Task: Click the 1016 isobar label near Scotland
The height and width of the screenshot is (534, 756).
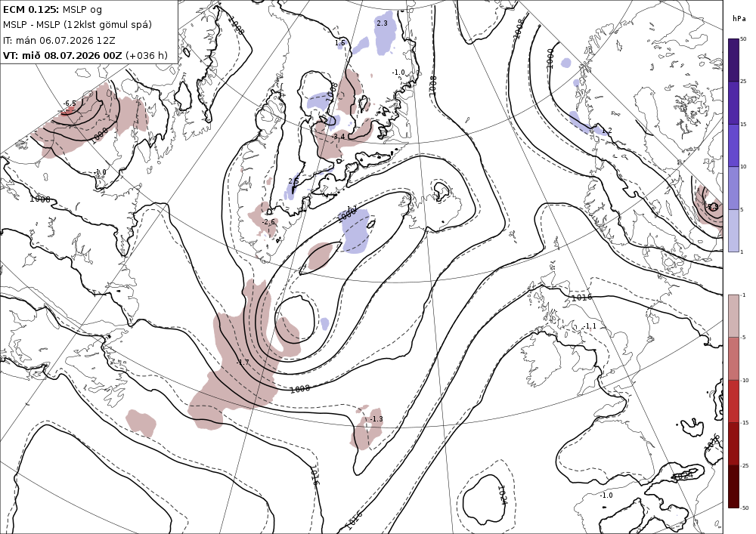Action: coord(581,298)
